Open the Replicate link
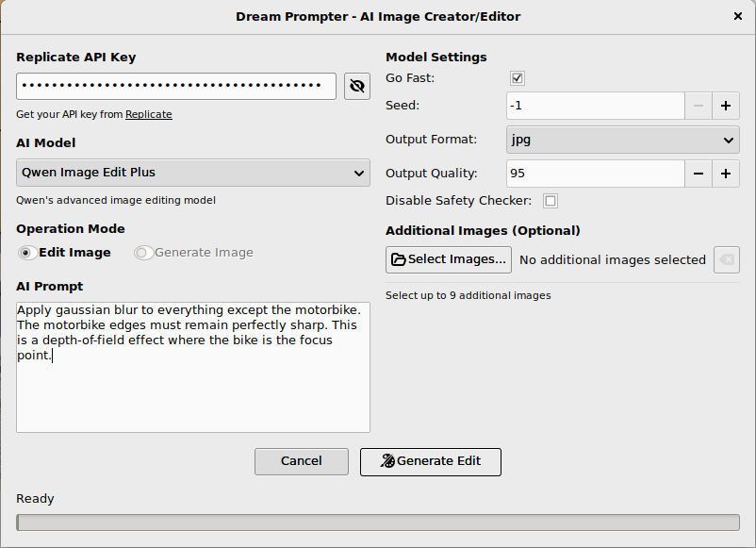Image resolution: width=756 pixels, height=548 pixels. [x=149, y=114]
